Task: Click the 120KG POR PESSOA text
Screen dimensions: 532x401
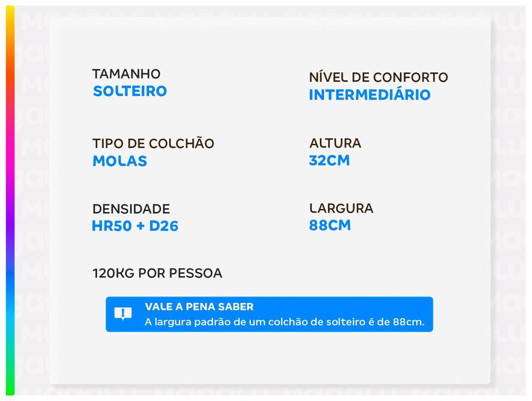Action: point(157,273)
